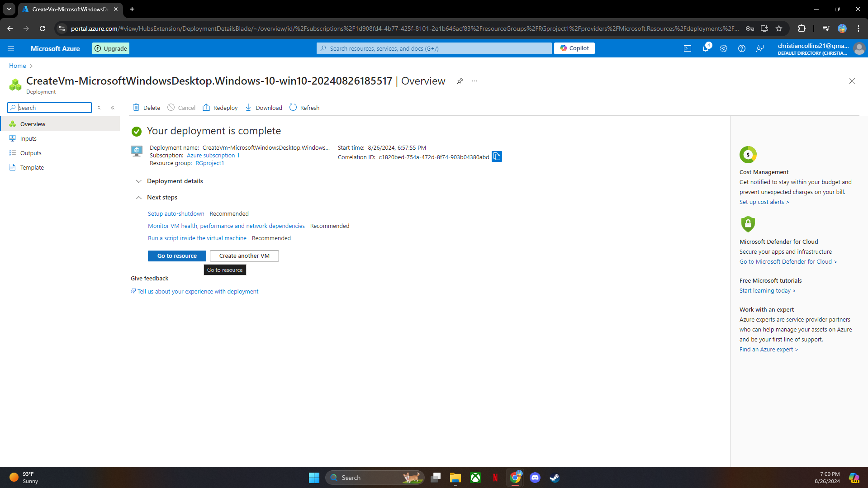Expand the Deployment details section
Viewport: 868px width, 488px height.
[138, 181]
